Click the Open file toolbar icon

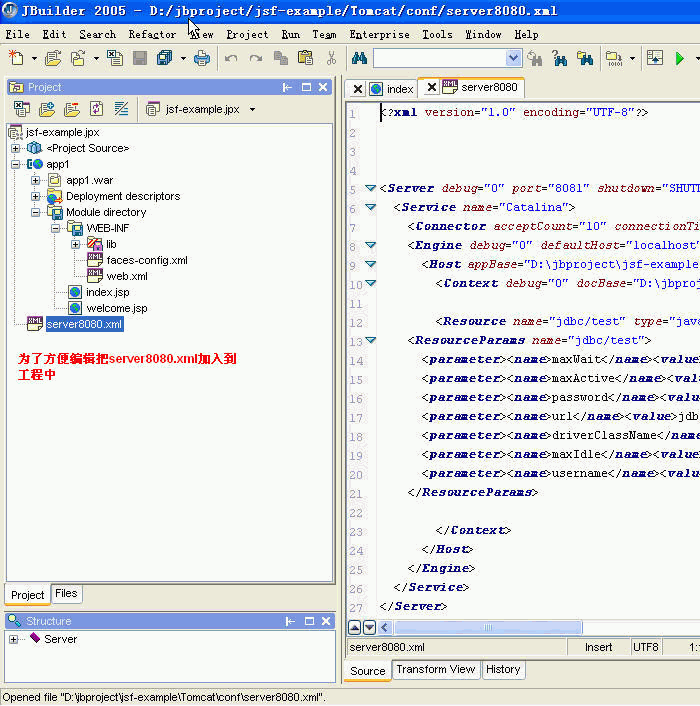point(53,58)
